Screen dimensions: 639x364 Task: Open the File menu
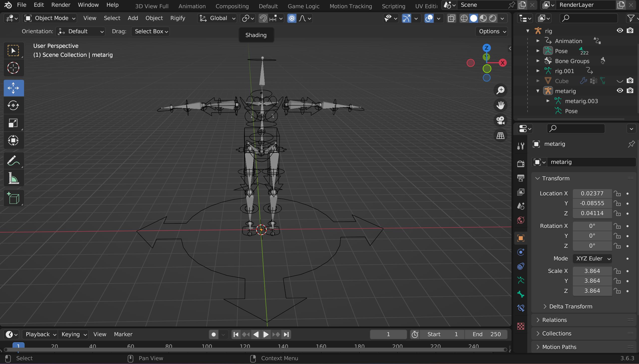coord(22,5)
